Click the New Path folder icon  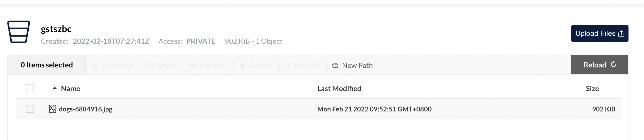point(335,66)
